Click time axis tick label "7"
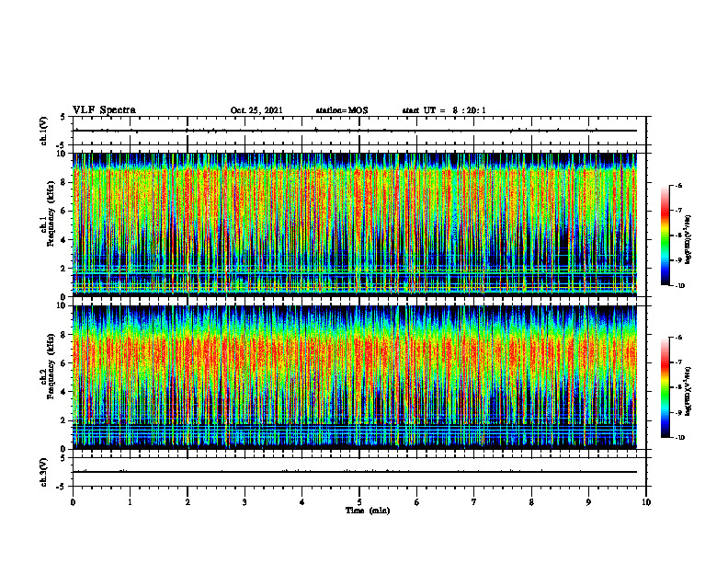This screenshot has width=728, height=563. pyautogui.click(x=474, y=502)
